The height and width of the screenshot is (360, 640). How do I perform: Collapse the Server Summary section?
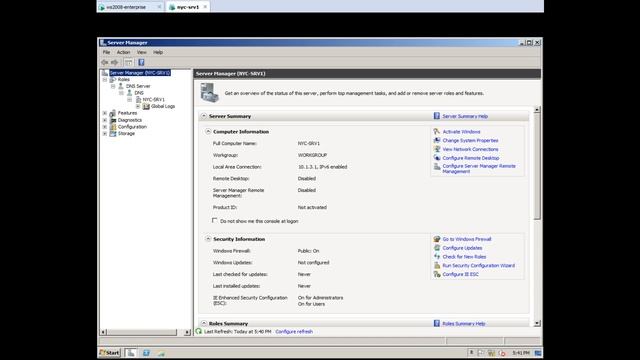[x=204, y=116]
